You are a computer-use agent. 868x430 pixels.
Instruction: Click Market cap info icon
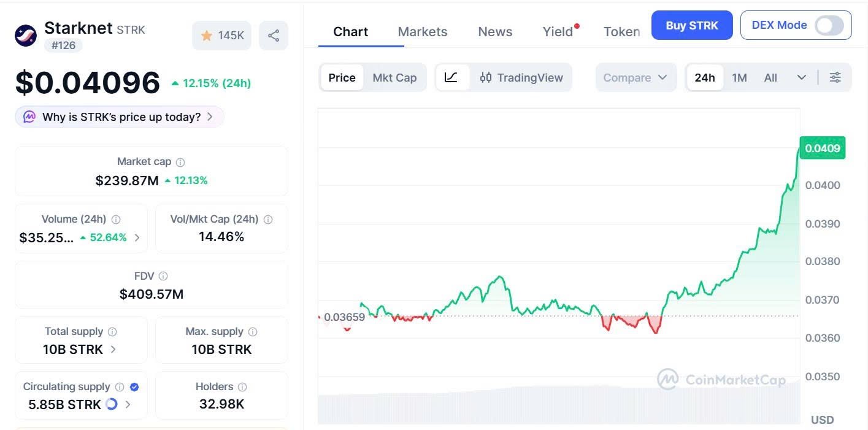(180, 163)
